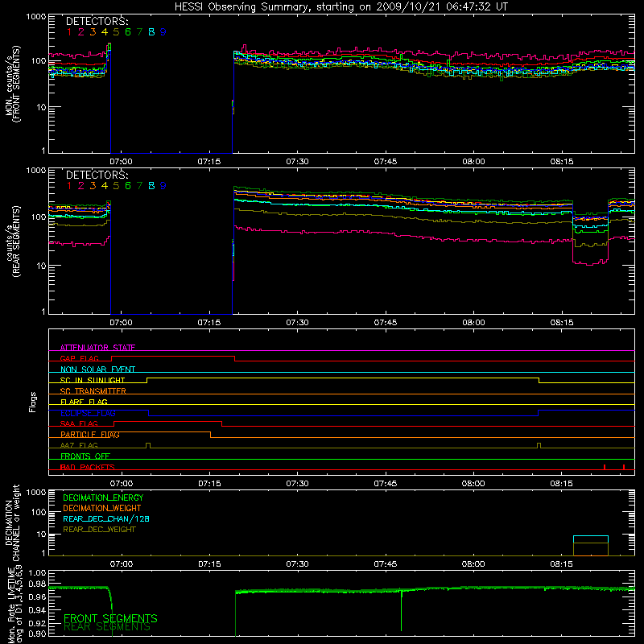Click the 0.98 tick on the livetime axis
Image resolution: width=644 pixels, height=644 pixels.
click(x=37, y=584)
